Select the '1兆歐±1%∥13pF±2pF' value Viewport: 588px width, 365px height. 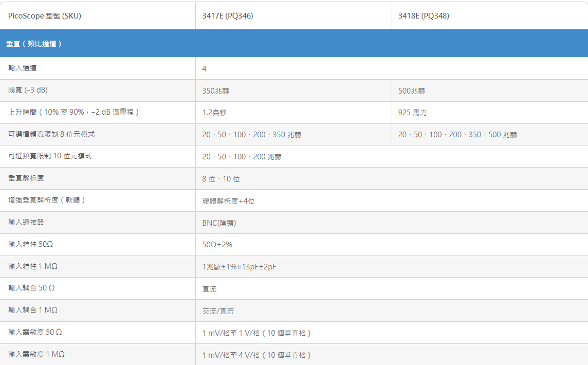pyautogui.click(x=239, y=267)
